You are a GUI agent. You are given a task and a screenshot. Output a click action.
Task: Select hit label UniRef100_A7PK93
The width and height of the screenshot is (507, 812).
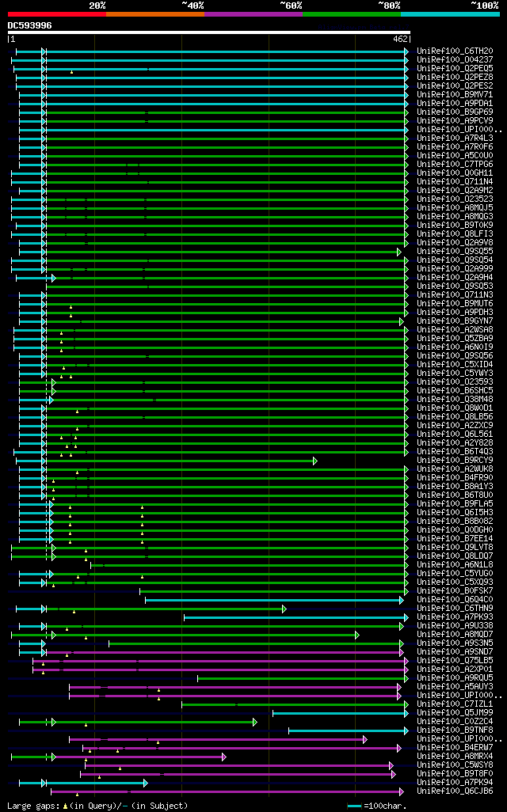coord(456,617)
